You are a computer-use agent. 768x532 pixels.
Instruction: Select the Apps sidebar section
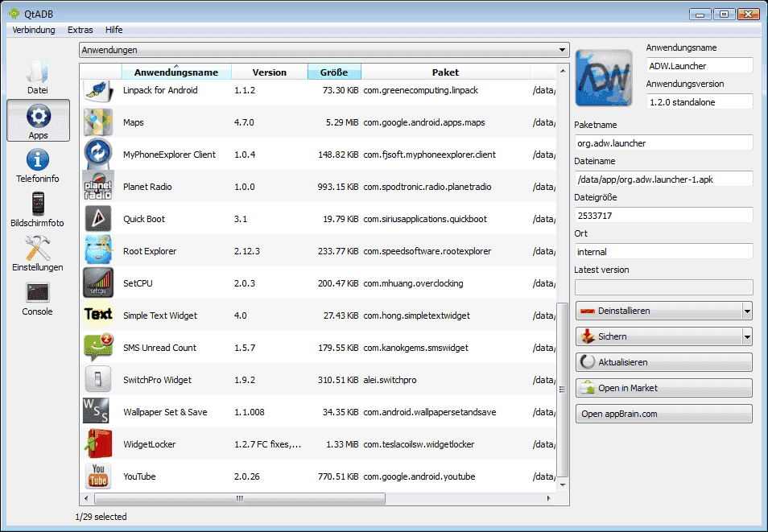click(38, 121)
